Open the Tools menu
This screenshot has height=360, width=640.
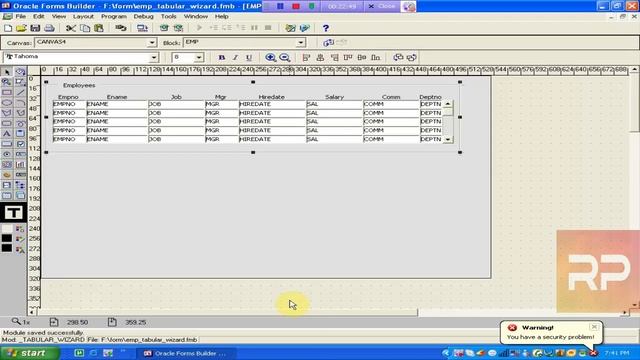169,16
